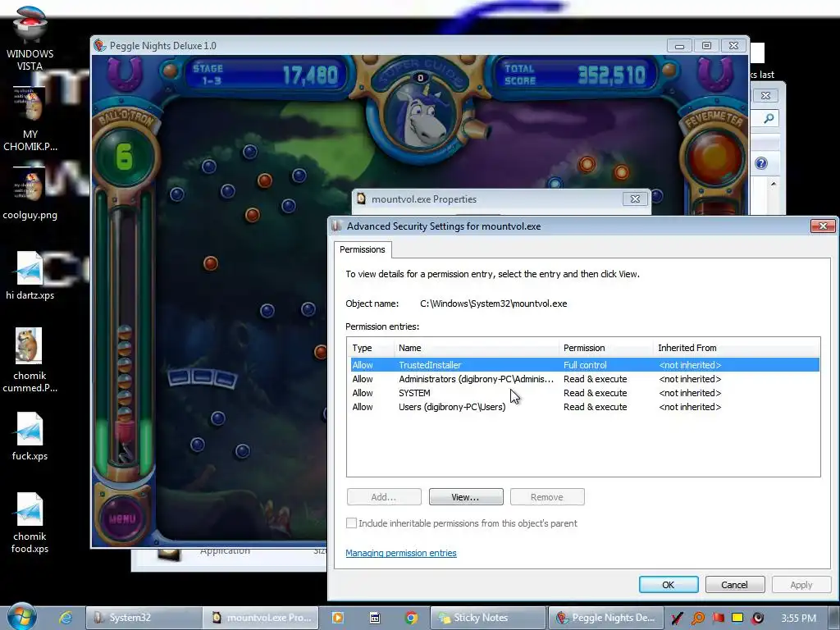Screen dimensions: 840x630
Task: Select chomik food.xps desktop file
Action: pos(30,523)
